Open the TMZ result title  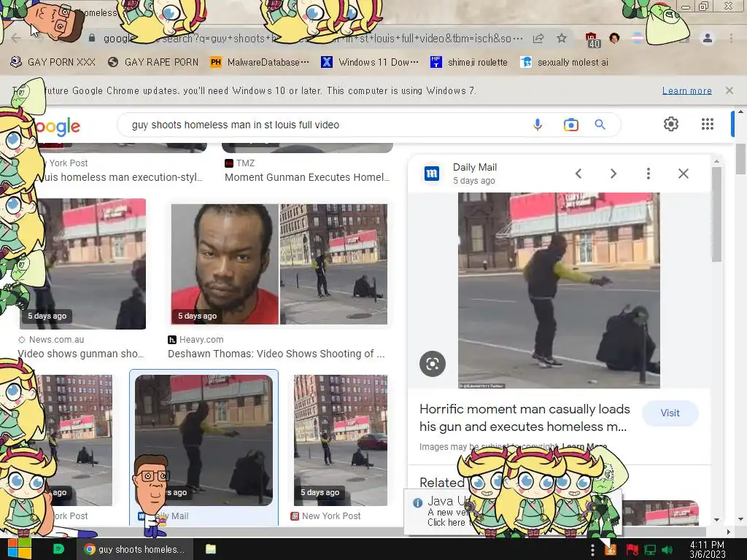[307, 177]
